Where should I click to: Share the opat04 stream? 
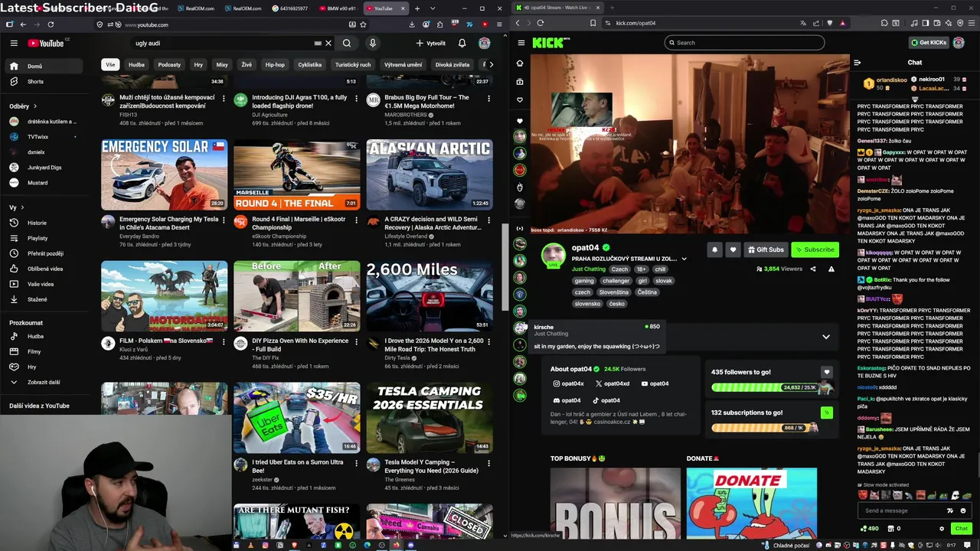point(813,269)
